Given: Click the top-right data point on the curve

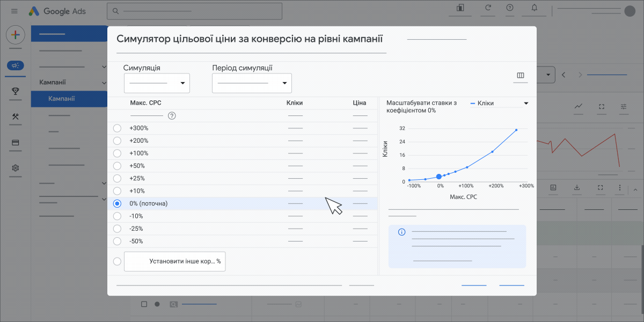Looking at the screenshot, I should [x=516, y=130].
